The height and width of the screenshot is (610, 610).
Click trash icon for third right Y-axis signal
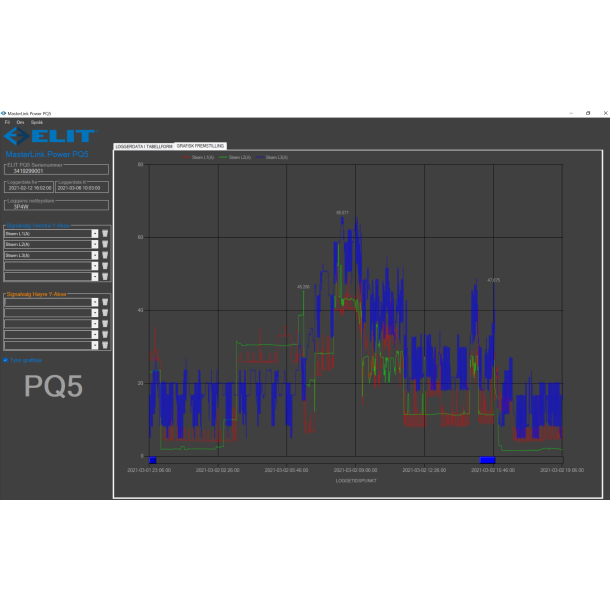105,324
